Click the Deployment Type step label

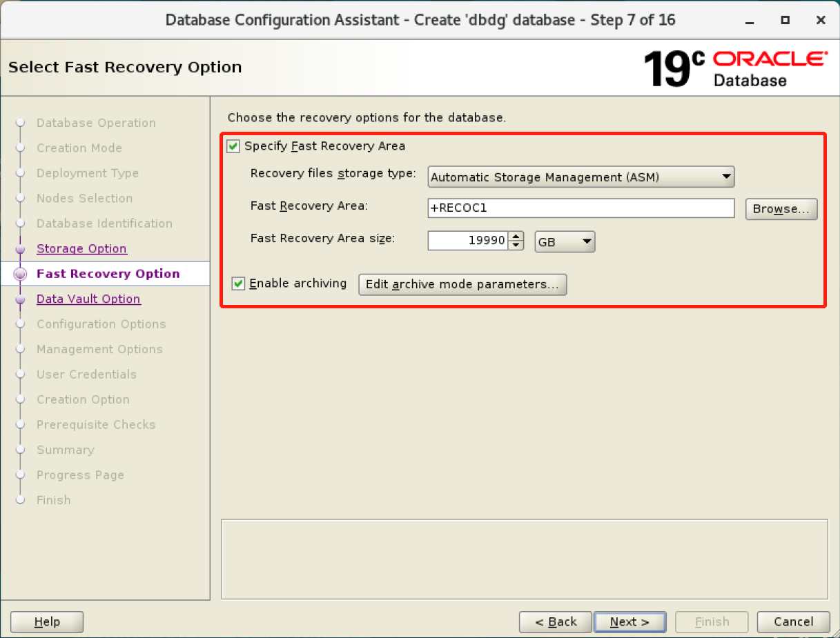(x=88, y=173)
